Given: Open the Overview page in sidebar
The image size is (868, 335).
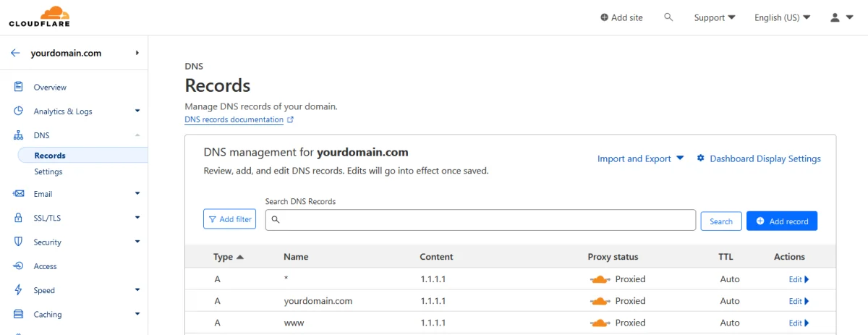Looking at the screenshot, I should (50, 87).
